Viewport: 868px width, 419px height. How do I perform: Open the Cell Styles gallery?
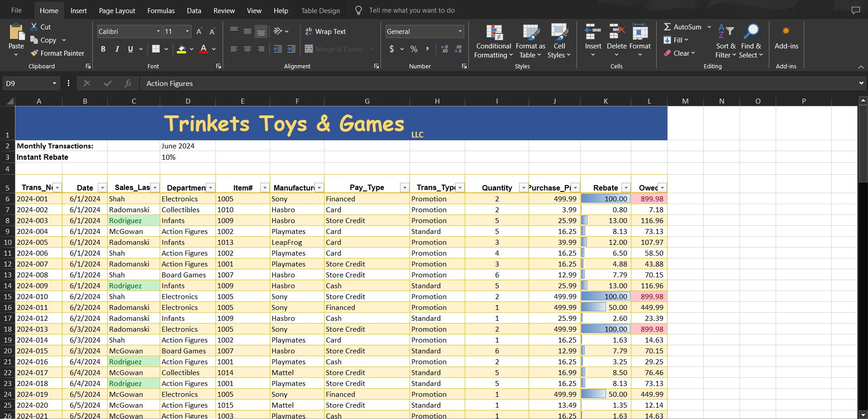click(559, 41)
